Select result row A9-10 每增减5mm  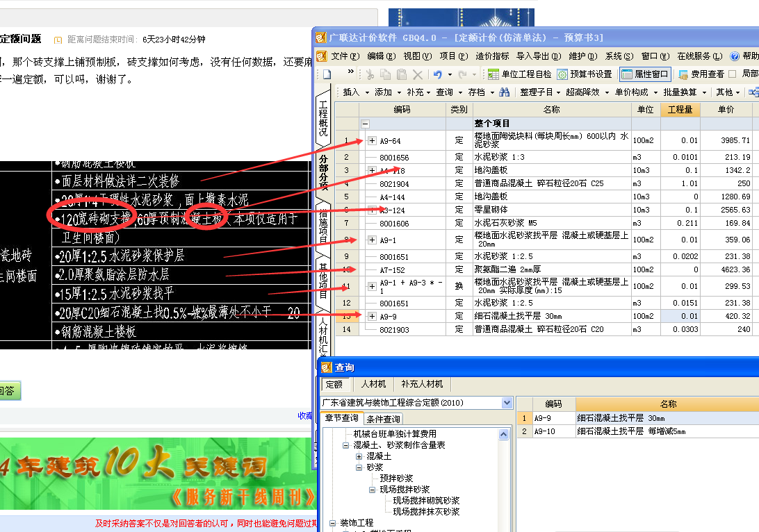(638, 431)
